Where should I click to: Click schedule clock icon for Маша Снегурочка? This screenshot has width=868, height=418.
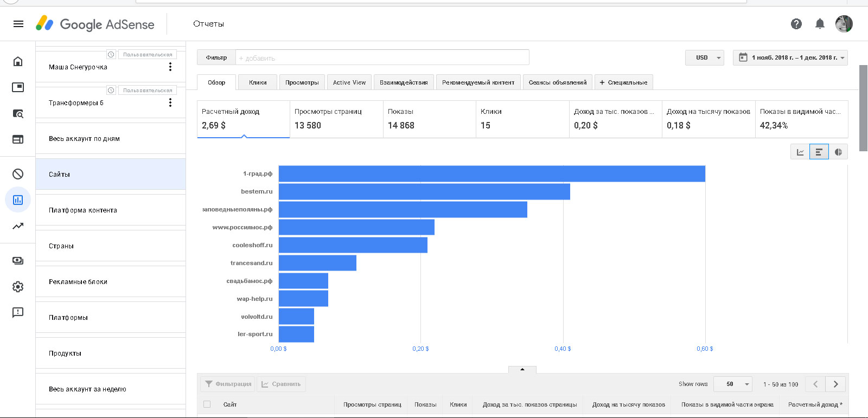tap(111, 54)
